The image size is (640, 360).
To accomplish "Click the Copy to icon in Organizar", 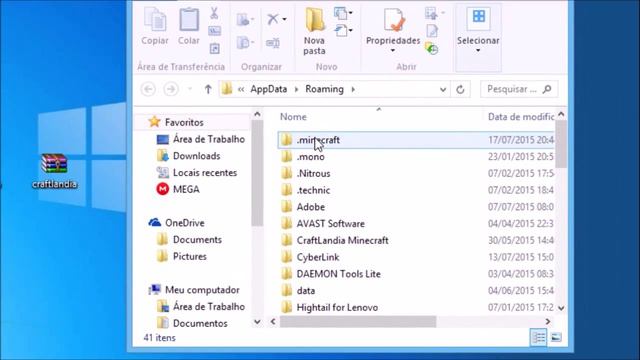I will coord(244,42).
